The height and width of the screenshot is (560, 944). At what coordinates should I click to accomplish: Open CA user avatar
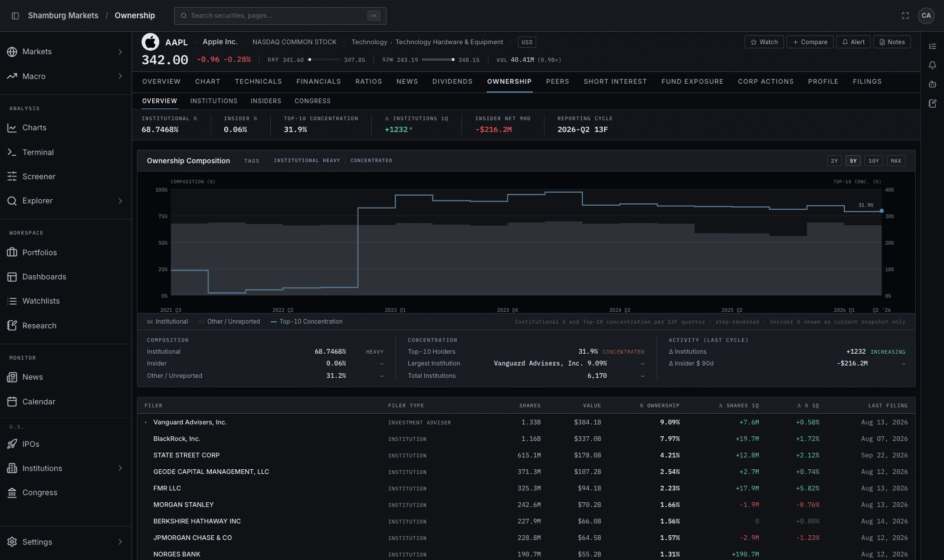(926, 16)
